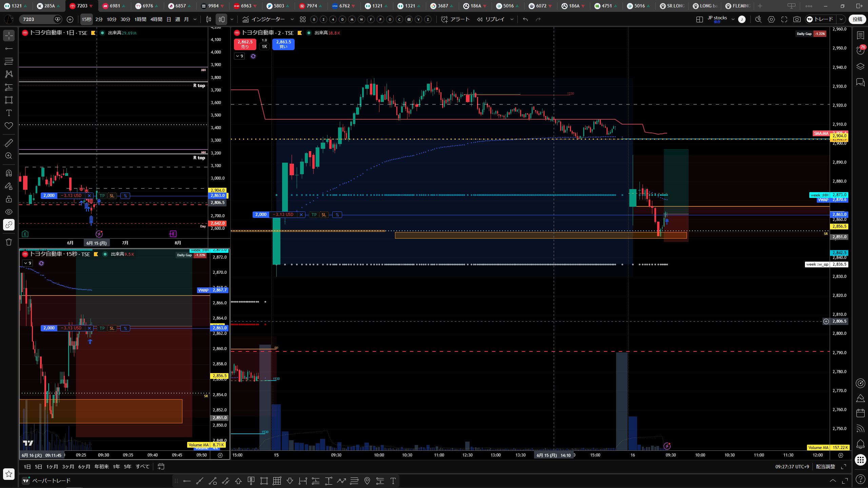Open the heart icons tool in left toolbar

point(9,126)
